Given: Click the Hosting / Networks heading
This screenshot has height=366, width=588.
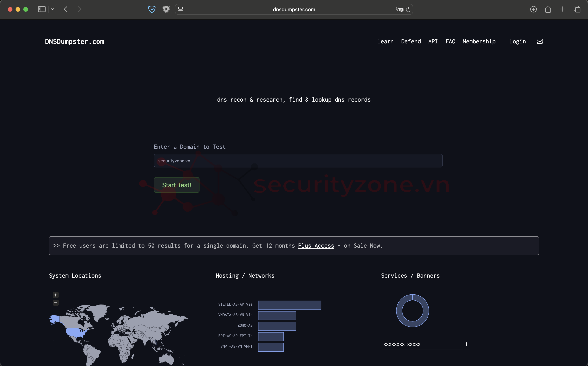Looking at the screenshot, I should pyautogui.click(x=245, y=276).
